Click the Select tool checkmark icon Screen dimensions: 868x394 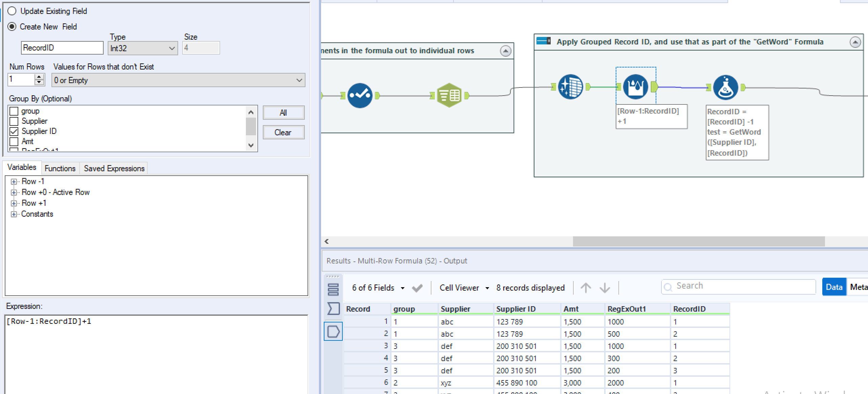[360, 96]
